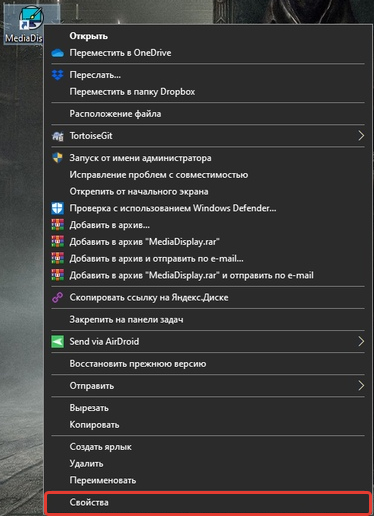
Task: Expand the Отправить submenu arrow
Action: click(x=361, y=386)
